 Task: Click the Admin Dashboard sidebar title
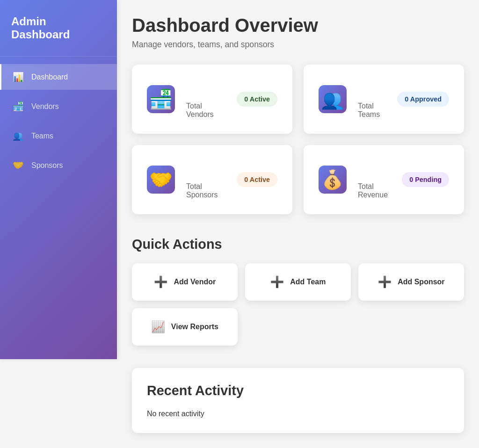pos(41,28)
